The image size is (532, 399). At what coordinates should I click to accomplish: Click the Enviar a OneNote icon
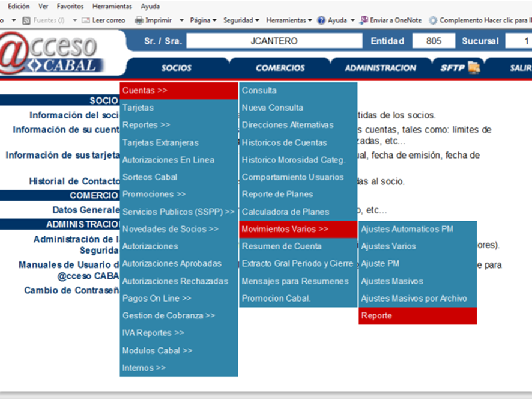[363, 20]
